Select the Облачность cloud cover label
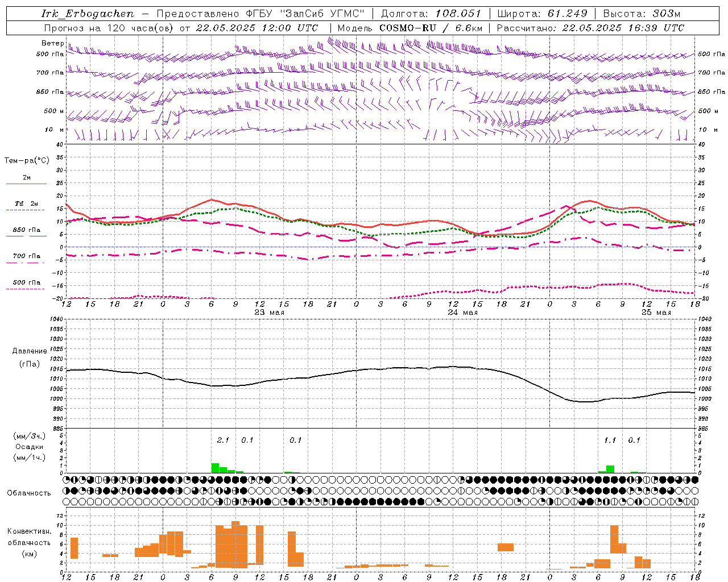728x582 pixels. [29, 493]
